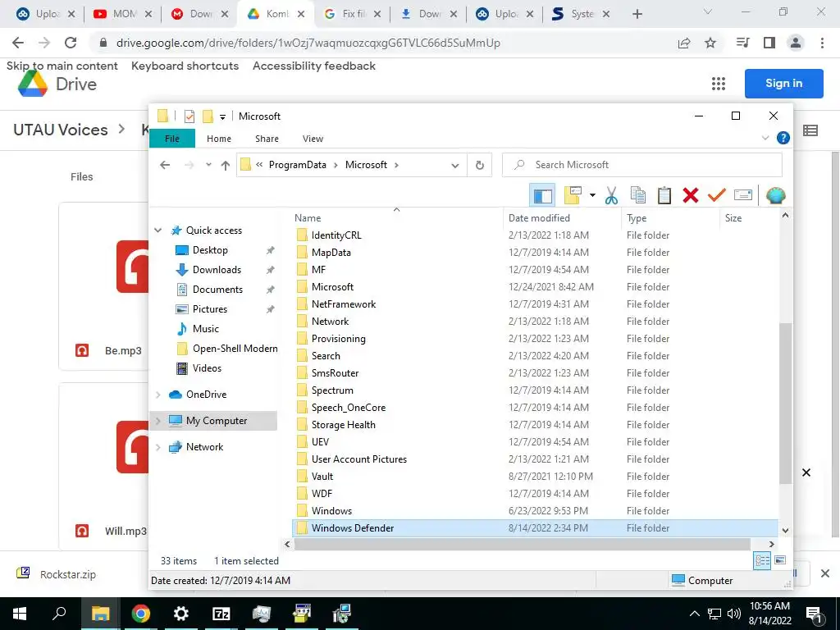This screenshot has height=630, width=840.
Task: Open the recent locations dropdown in Explorer
Action: pos(208,165)
